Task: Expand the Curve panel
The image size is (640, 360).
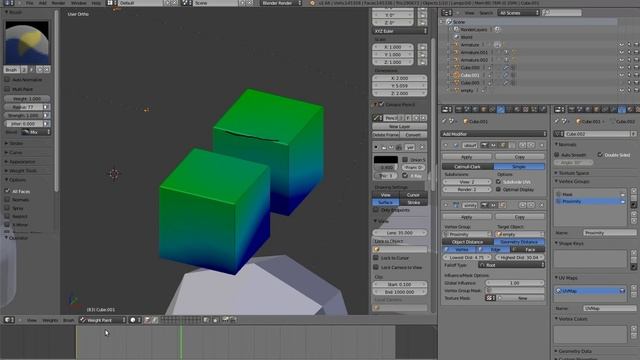Action: tap(16, 152)
